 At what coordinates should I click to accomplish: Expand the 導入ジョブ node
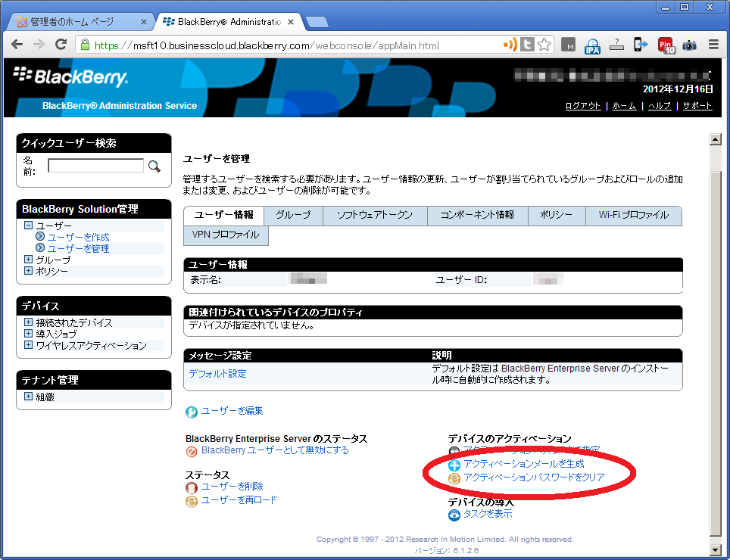[x=29, y=333]
